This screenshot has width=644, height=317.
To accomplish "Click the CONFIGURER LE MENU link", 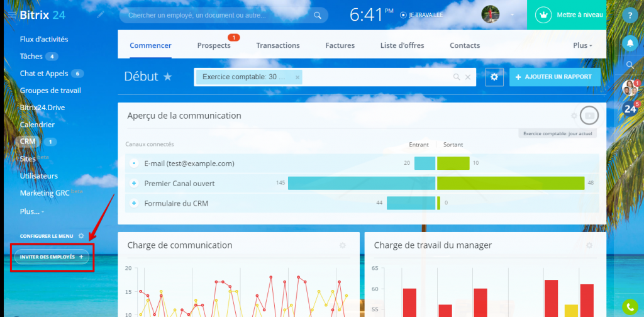I will pyautogui.click(x=47, y=236).
